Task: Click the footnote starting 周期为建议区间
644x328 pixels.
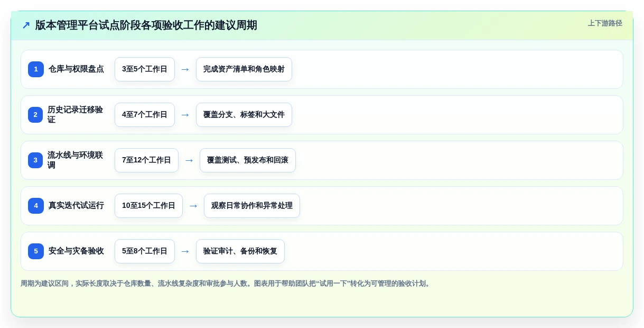Action: pyautogui.click(x=226, y=284)
